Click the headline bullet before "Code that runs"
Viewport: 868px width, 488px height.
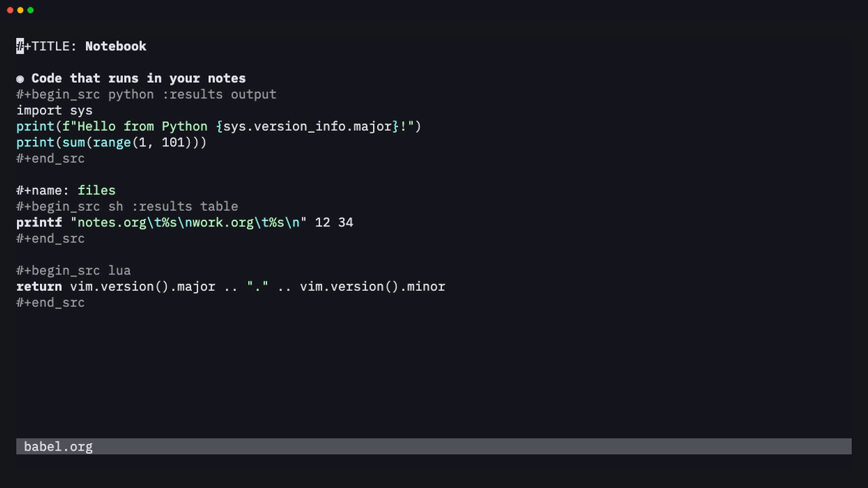pos(20,79)
